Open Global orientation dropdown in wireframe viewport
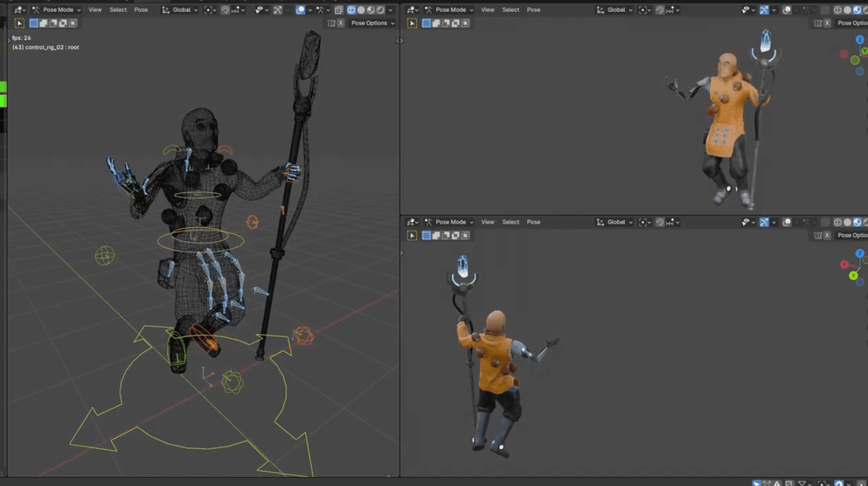The height and width of the screenshot is (486, 868). 180,10
